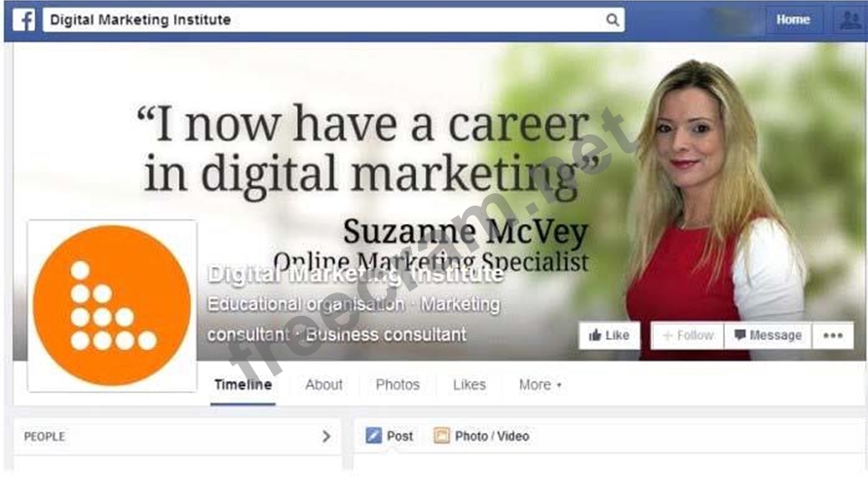Screen dimensions: 868x501
Task: Click the search box text field
Action: point(334,19)
